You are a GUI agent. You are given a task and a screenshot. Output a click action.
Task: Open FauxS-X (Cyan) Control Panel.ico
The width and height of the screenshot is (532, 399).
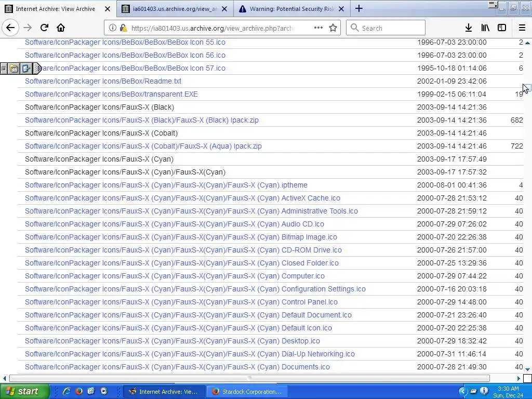point(181,302)
